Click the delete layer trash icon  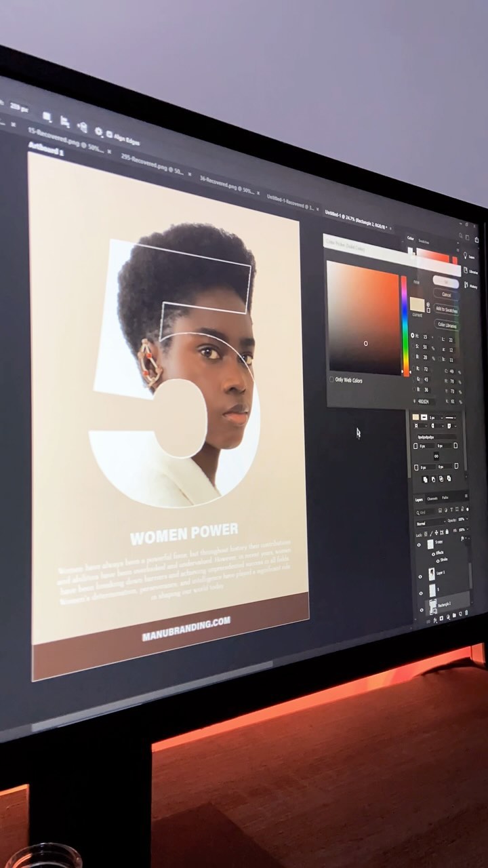click(466, 612)
